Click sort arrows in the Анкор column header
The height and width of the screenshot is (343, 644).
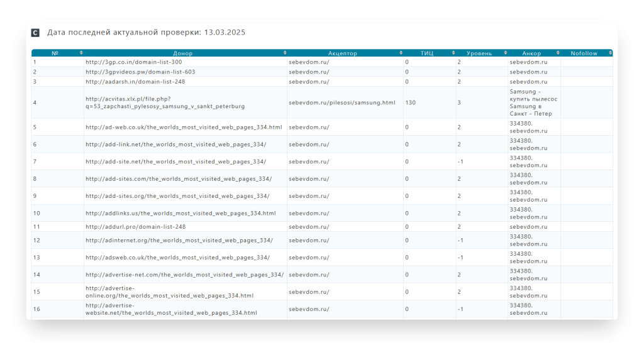pyautogui.click(x=558, y=53)
